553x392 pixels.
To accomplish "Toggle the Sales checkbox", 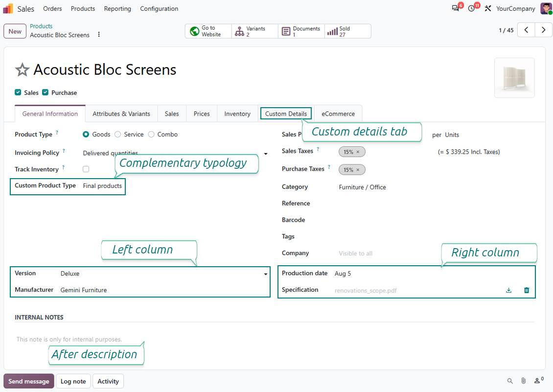I will tap(18, 92).
